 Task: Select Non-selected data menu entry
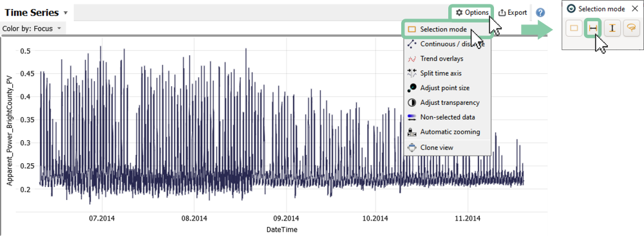coord(448,118)
